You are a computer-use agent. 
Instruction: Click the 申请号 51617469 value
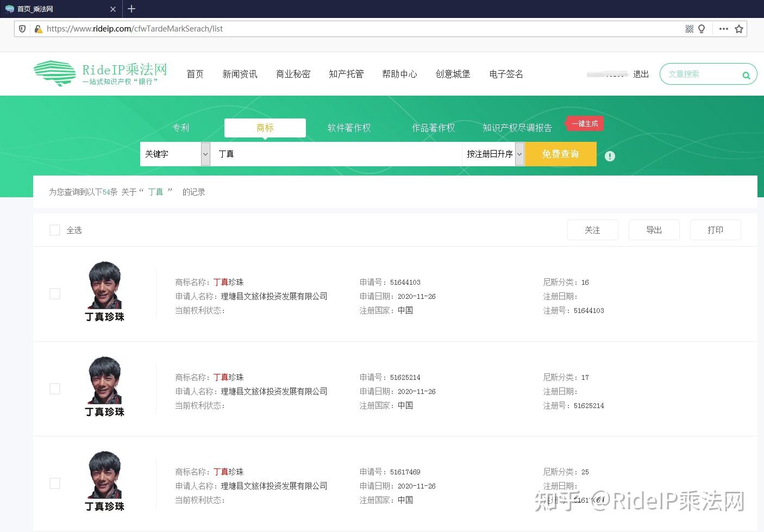click(405, 472)
